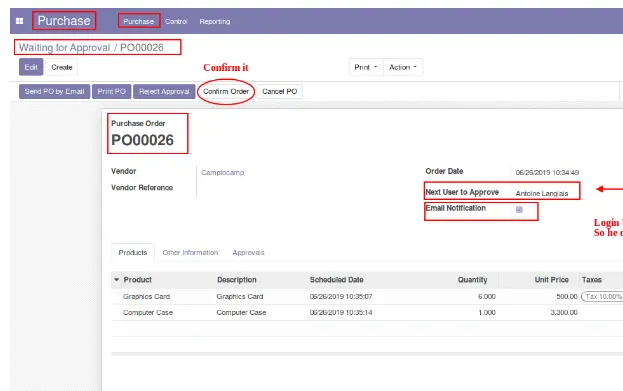This screenshot has width=623, height=391.
Task: Expand the Print dropdown
Action: coord(366,67)
